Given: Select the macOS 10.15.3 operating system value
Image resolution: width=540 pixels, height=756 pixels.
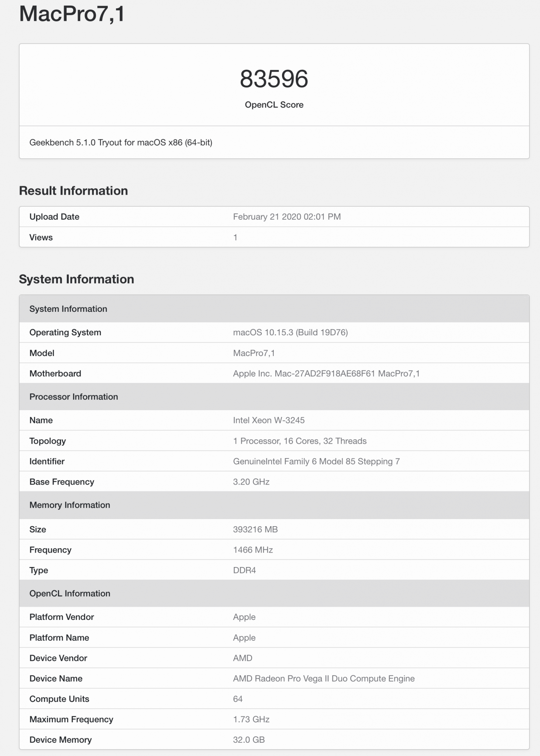Looking at the screenshot, I should (x=290, y=332).
